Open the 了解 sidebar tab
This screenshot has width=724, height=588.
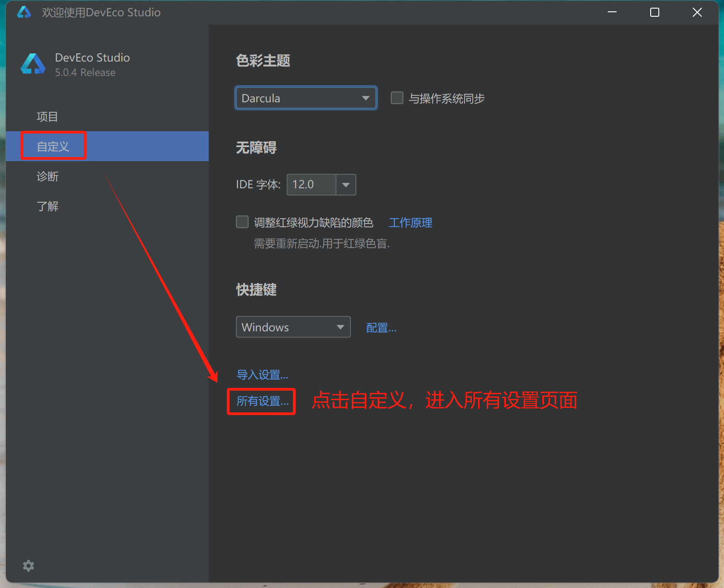tap(107, 206)
